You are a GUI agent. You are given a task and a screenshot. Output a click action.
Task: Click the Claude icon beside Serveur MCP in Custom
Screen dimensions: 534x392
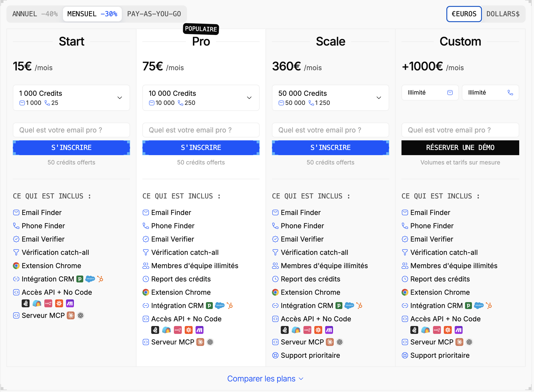pyautogui.click(x=459, y=342)
